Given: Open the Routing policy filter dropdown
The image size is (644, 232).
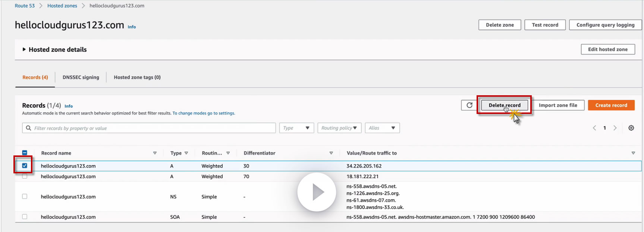Looking at the screenshot, I should 339,128.
